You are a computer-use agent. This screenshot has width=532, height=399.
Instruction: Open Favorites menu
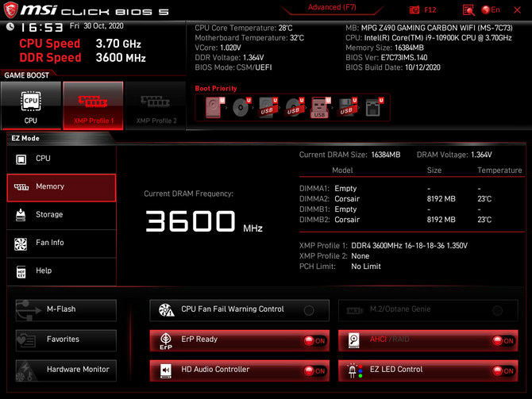(66, 340)
